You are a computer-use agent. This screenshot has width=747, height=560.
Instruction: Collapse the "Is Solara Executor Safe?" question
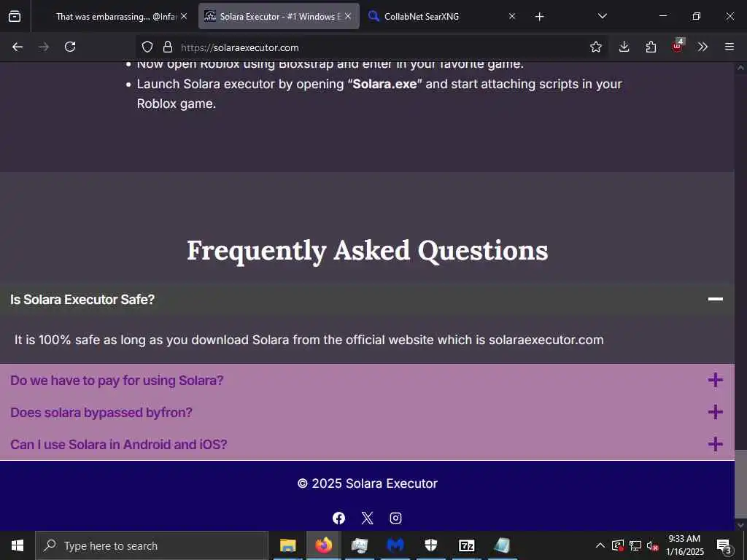(367, 300)
